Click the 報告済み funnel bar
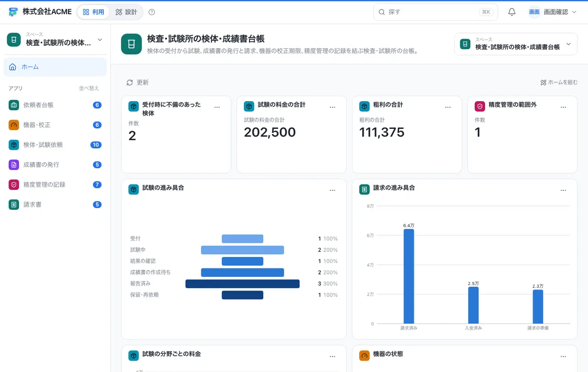 coord(243,284)
